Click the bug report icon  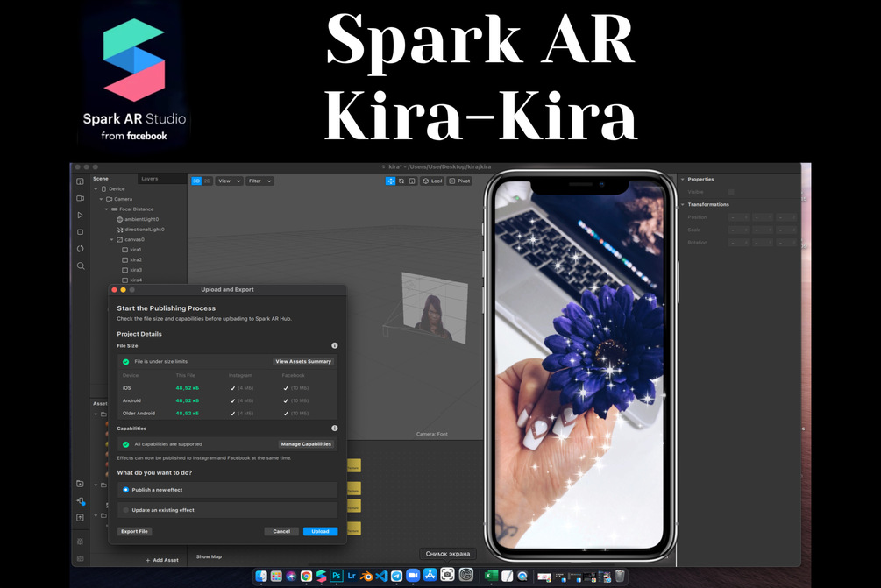point(81,542)
